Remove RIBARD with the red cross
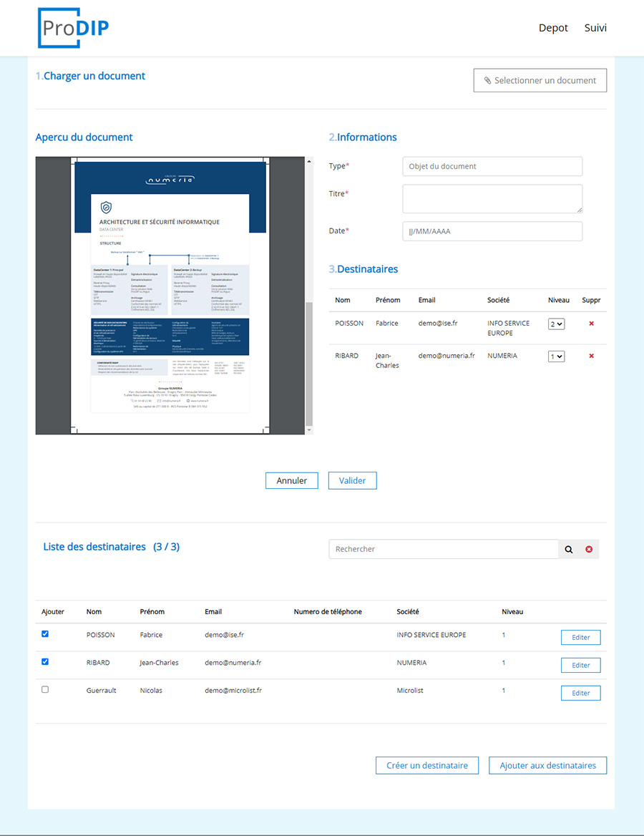644x836 pixels. coord(591,356)
